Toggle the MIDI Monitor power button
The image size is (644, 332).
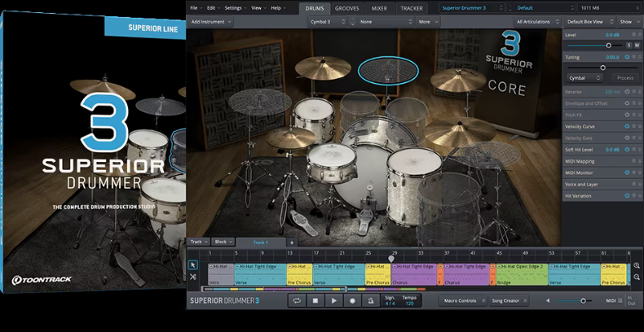click(x=627, y=172)
